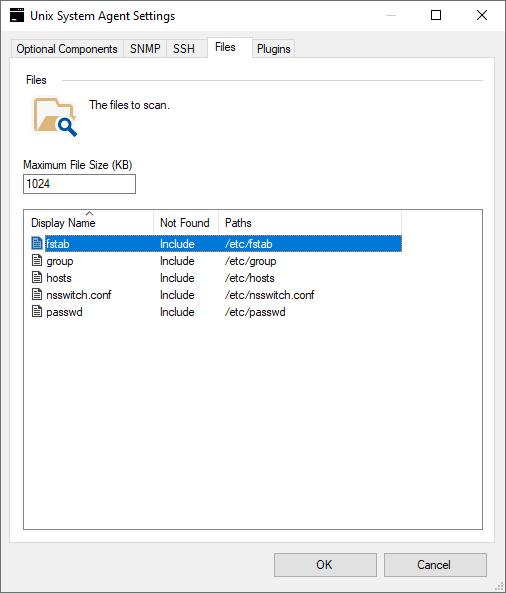Switch to the SSH tab
506x593 pixels.
point(184,49)
